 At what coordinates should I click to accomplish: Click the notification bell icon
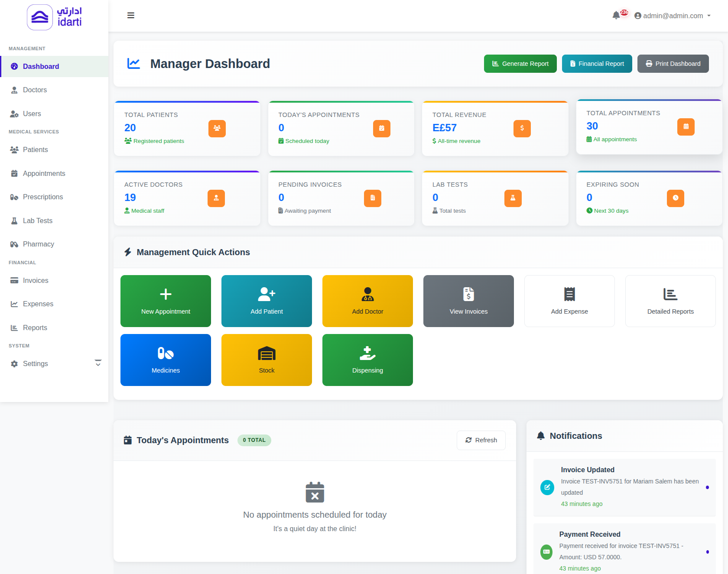coord(616,16)
